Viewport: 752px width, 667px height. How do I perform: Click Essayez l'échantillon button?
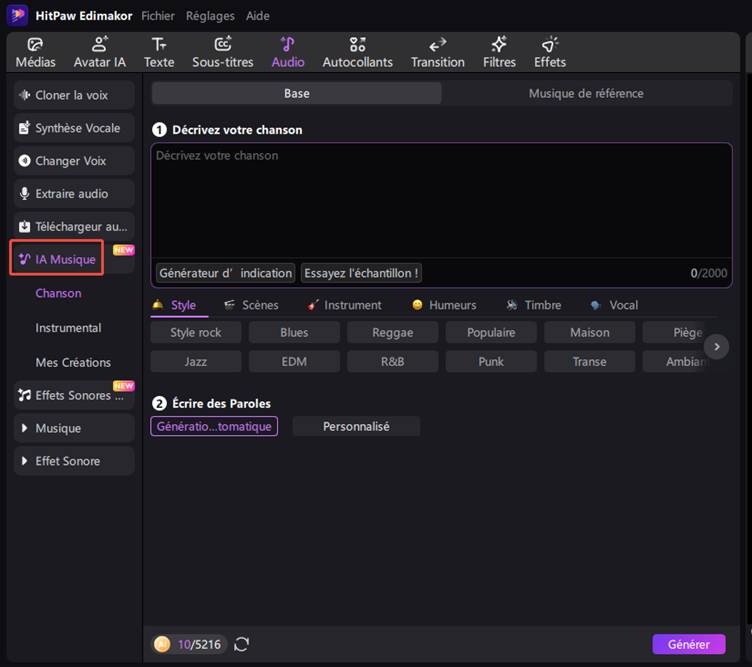[x=361, y=273]
